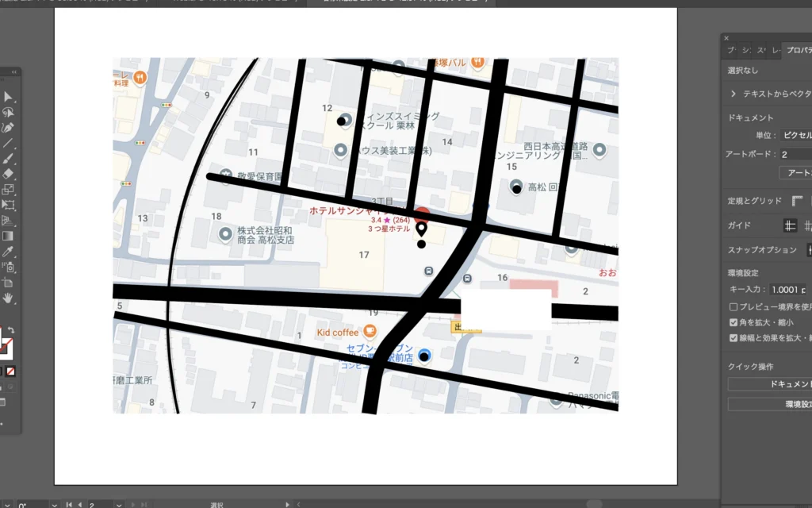Toggle the show guides icon in ガイド
812x508 pixels.
coord(790,226)
